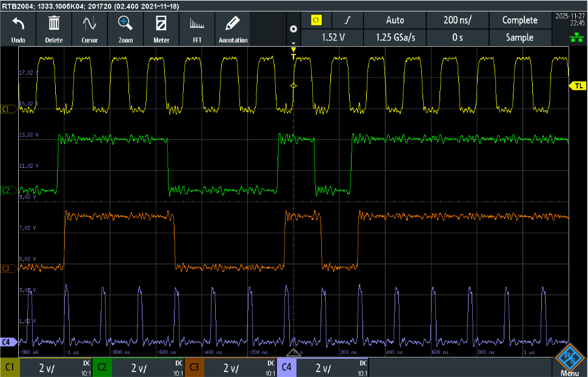Open the Menu via the R&S logo

pyautogui.click(x=570, y=359)
